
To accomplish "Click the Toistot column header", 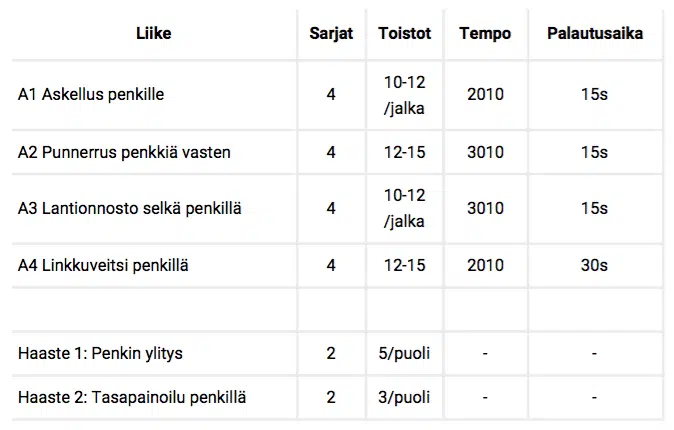I will tap(404, 34).
